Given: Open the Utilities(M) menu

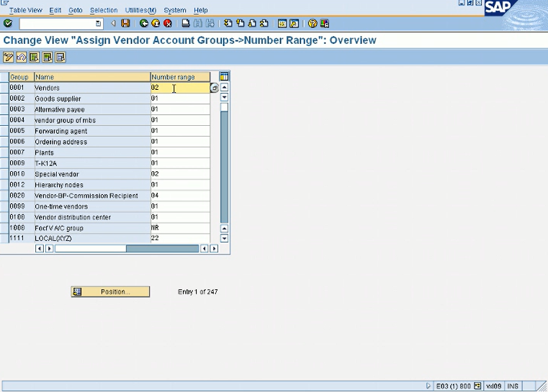Looking at the screenshot, I should (x=140, y=10).
